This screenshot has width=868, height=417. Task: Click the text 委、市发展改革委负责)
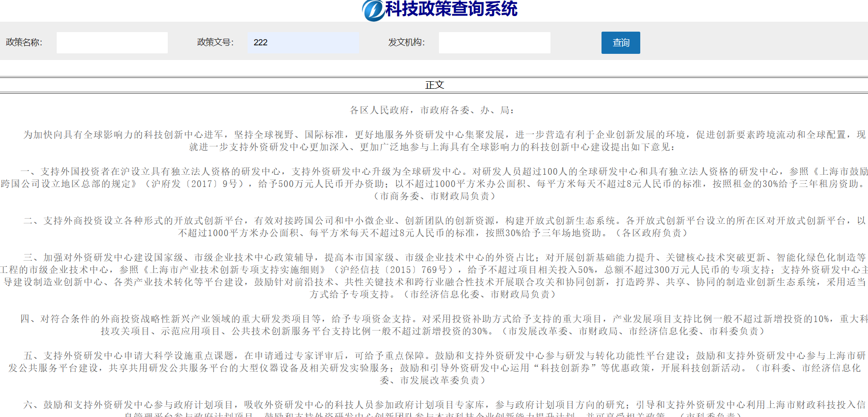pos(433,380)
